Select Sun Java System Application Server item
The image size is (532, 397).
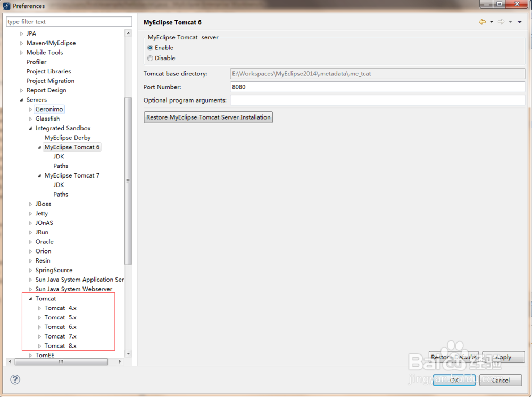[79, 280]
